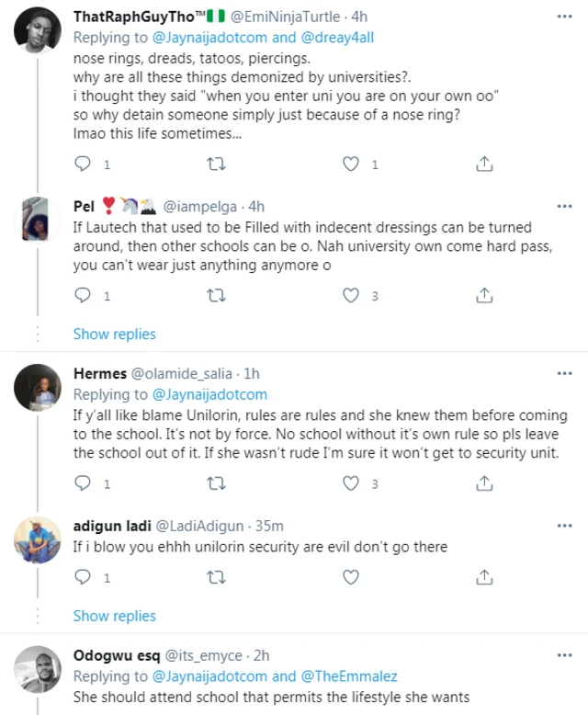Like Hermes's tweet about Unilorin
Viewport: 588px width, 715px height.
click(x=350, y=483)
